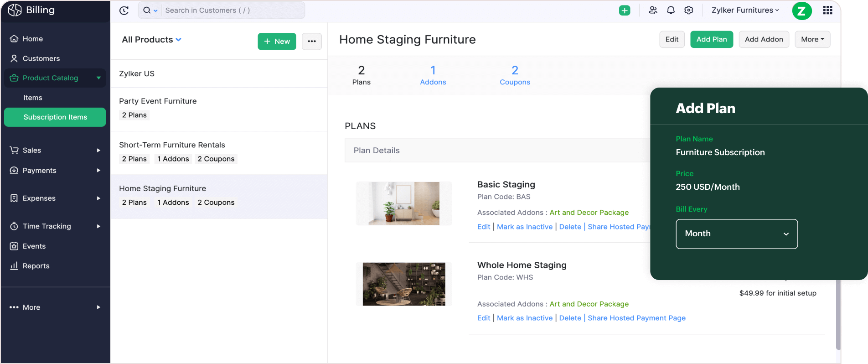The height and width of the screenshot is (364, 868).
Task: Open the Bill Every Month dropdown
Action: point(736,234)
